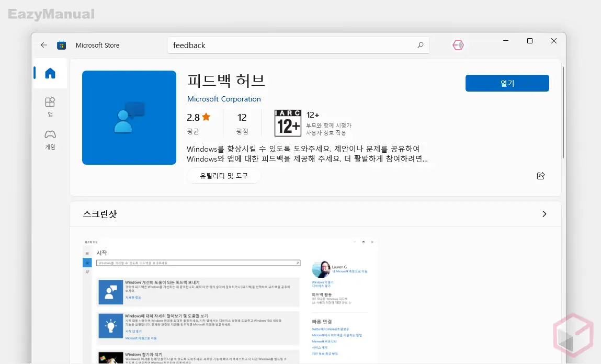Click the share icon on the app page
Image resolution: width=601 pixels, height=364 pixels.
[541, 176]
